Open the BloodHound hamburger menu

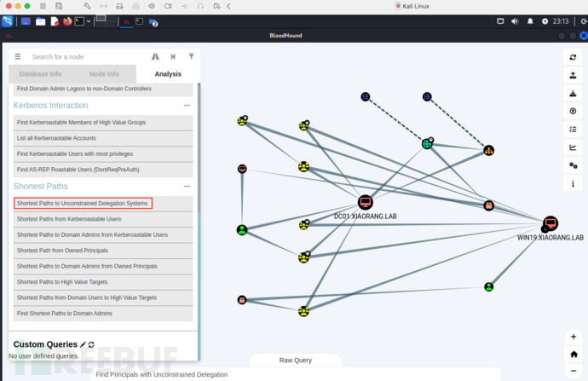pyautogui.click(x=18, y=56)
